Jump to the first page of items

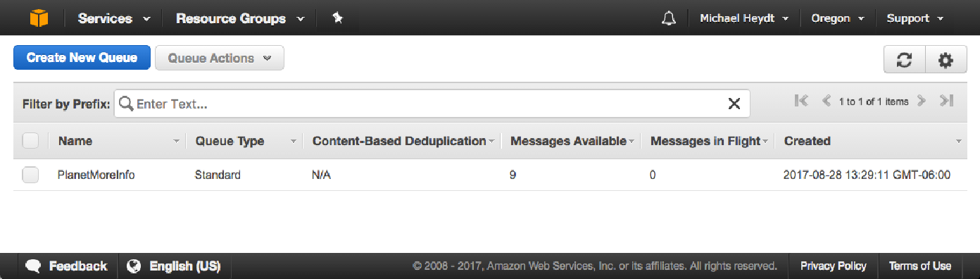point(801,101)
